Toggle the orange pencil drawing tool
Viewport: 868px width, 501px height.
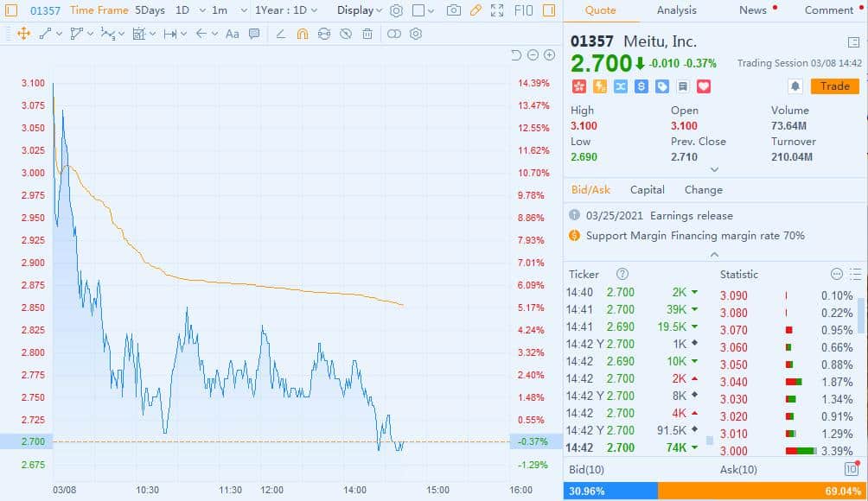click(475, 10)
